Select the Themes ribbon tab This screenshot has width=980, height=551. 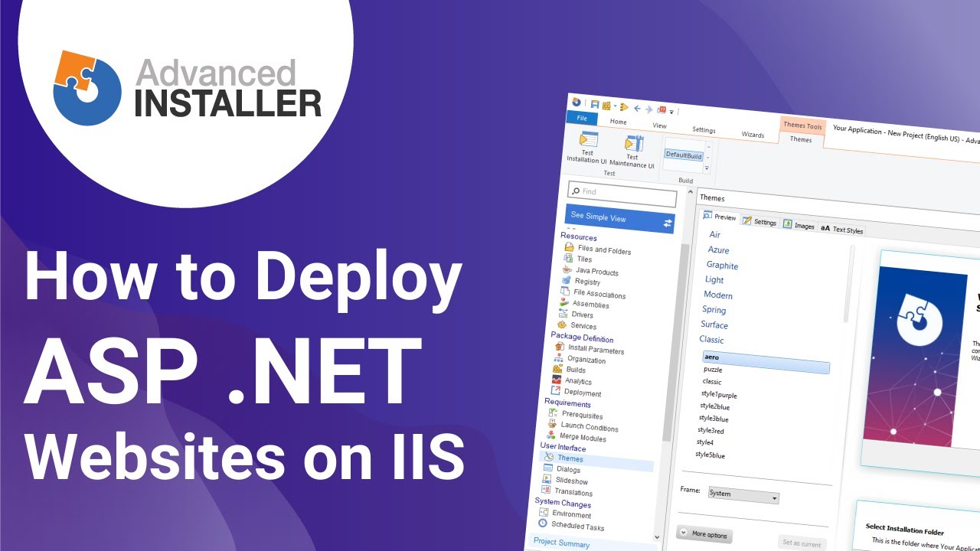pyautogui.click(x=801, y=139)
